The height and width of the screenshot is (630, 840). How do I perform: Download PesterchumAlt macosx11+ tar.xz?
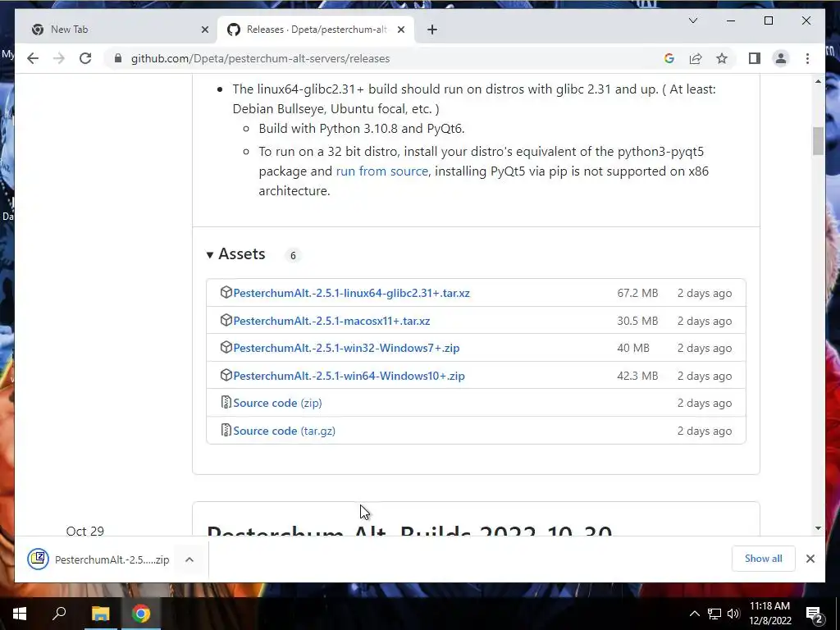click(331, 321)
